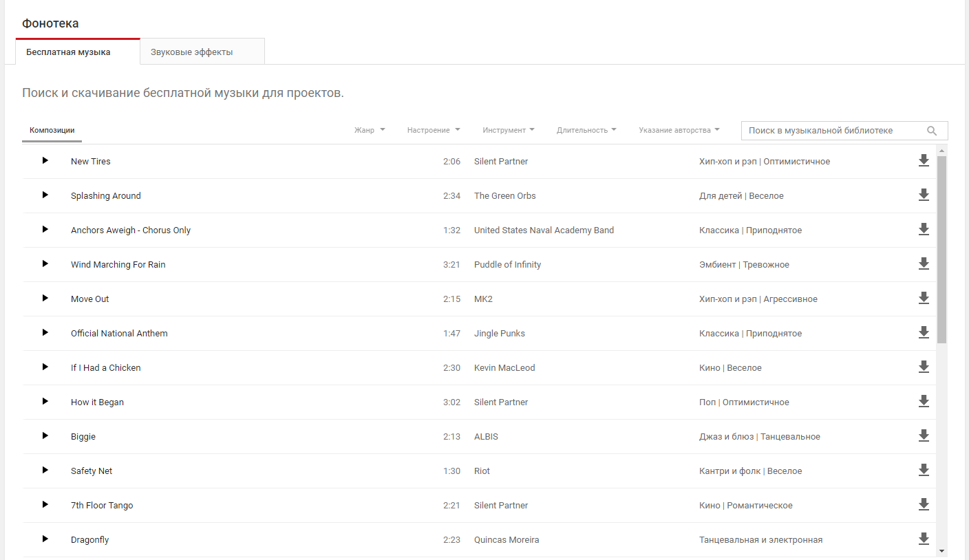Screen dimensions: 969x560
Task: Click the search magnifier icon
Action: (932, 131)
